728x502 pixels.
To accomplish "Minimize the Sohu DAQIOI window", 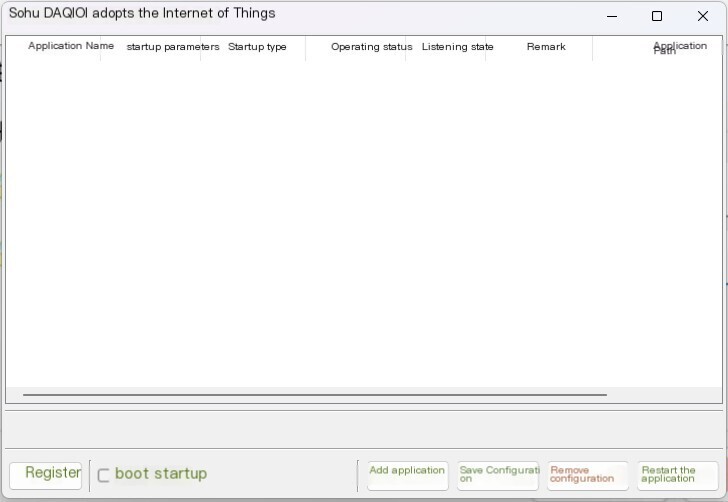I will [x=612, y=16].
